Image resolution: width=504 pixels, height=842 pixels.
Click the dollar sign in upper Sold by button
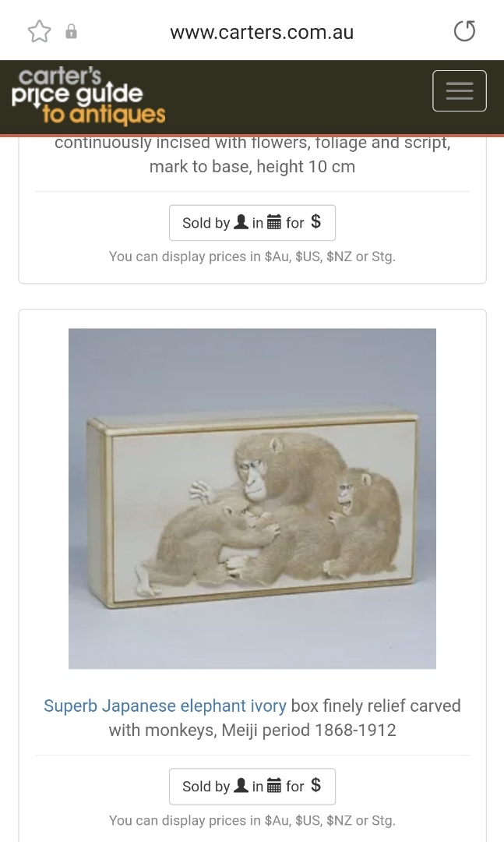click(x=315, y=221)
